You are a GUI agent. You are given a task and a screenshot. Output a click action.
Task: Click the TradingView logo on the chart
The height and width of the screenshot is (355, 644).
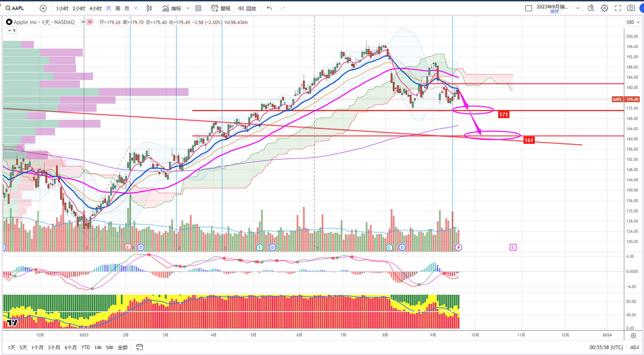[12, 322]
